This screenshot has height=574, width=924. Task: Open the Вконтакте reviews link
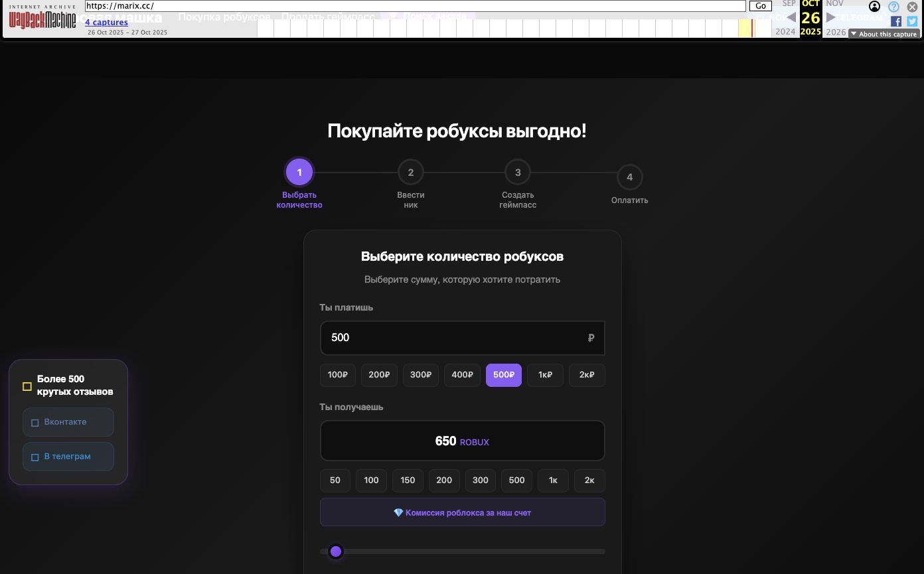point(68,422)
